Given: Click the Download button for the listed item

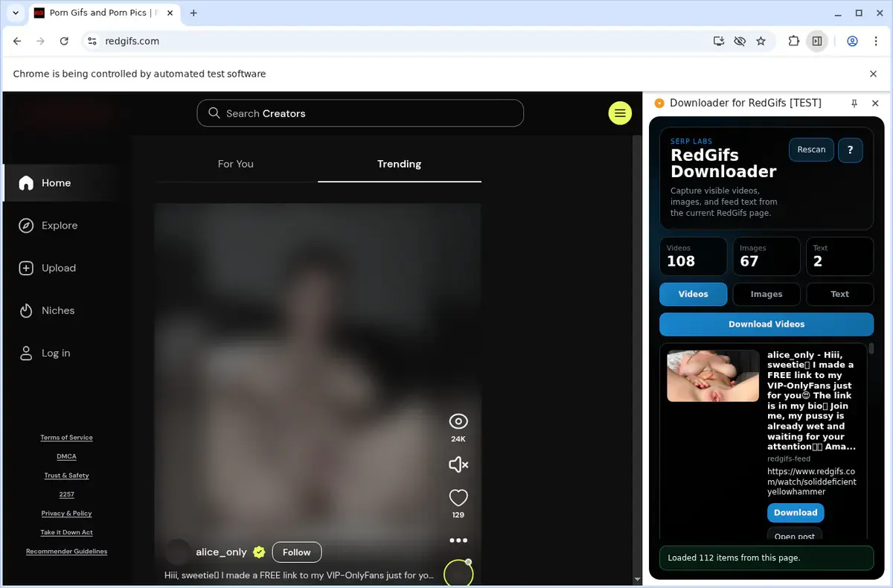Looking at the screenshot, I should [x=796, y=512].
